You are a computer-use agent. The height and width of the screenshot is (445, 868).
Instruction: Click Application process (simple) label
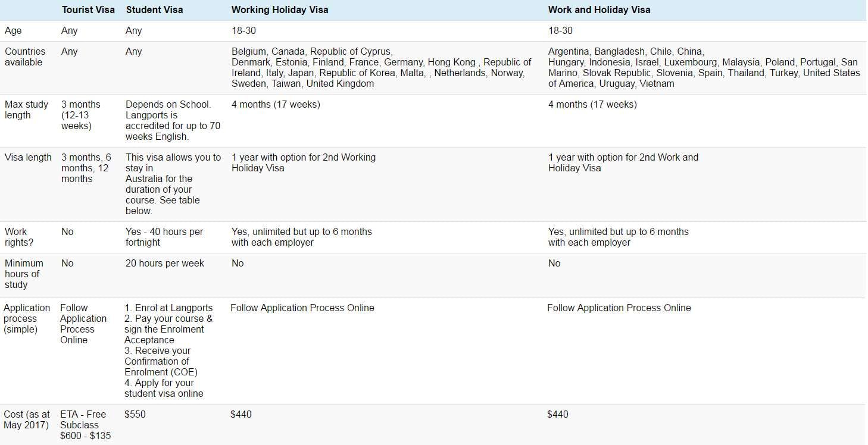point(27,318)
